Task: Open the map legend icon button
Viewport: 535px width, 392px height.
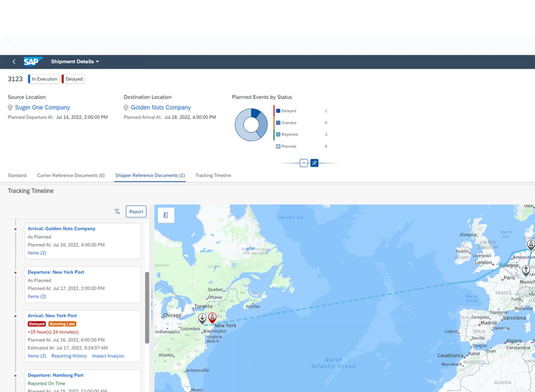Action: point(166,215)
